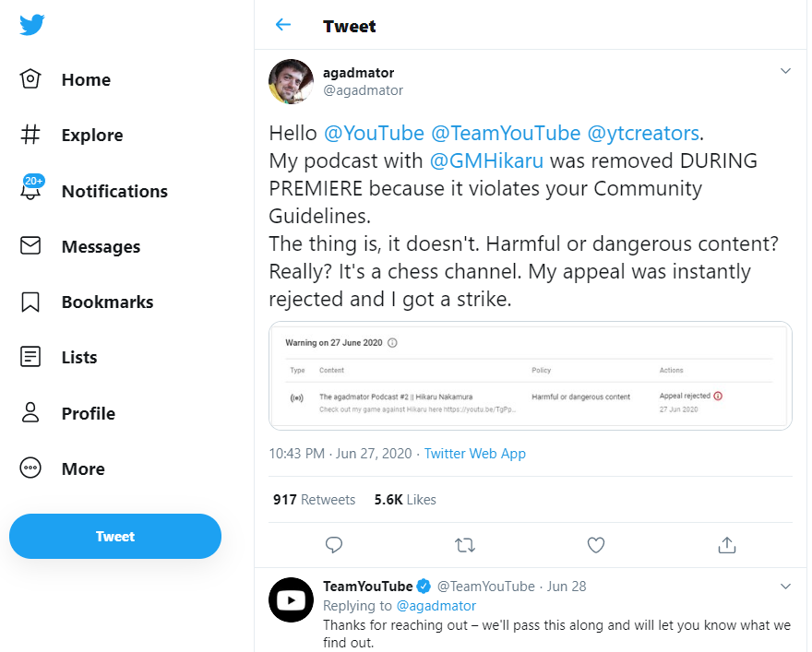The image size is (812, 652).
Task: View the 917 Retweets list
Action: coord(314,499)
